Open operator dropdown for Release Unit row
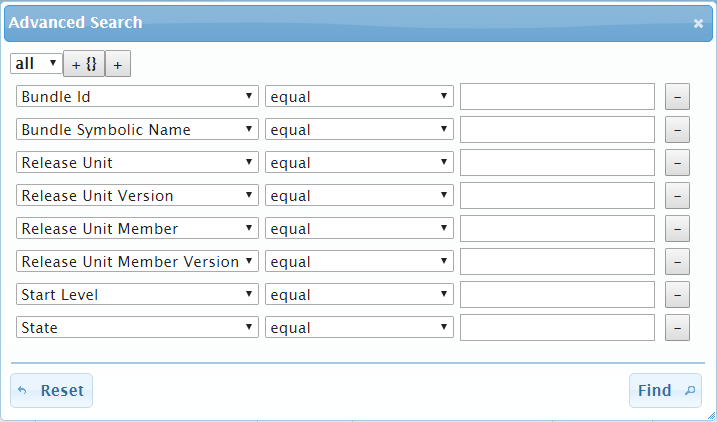 tap(359, 163)
